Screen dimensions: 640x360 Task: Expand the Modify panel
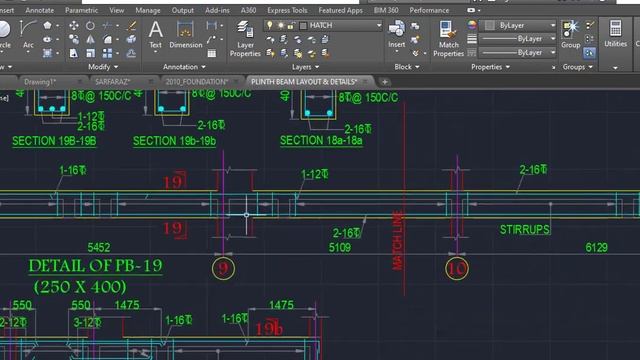click(103, 67)
